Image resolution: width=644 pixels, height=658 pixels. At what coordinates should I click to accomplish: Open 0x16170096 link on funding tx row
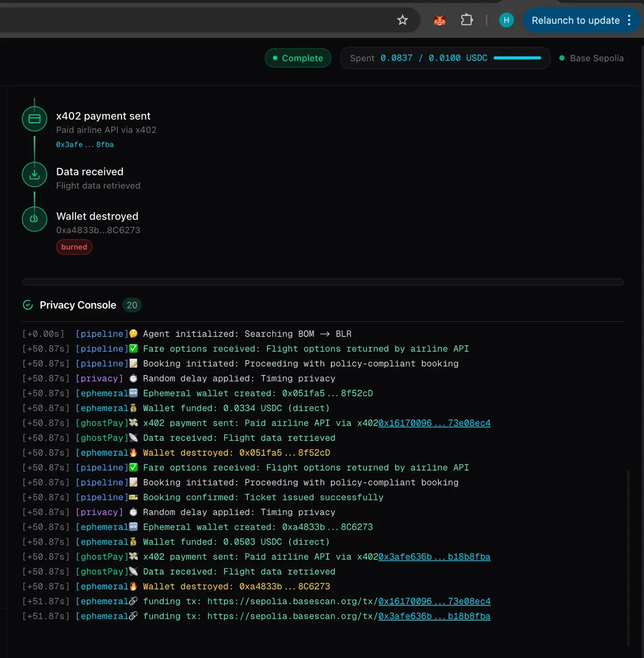click(x=434, y=601)
